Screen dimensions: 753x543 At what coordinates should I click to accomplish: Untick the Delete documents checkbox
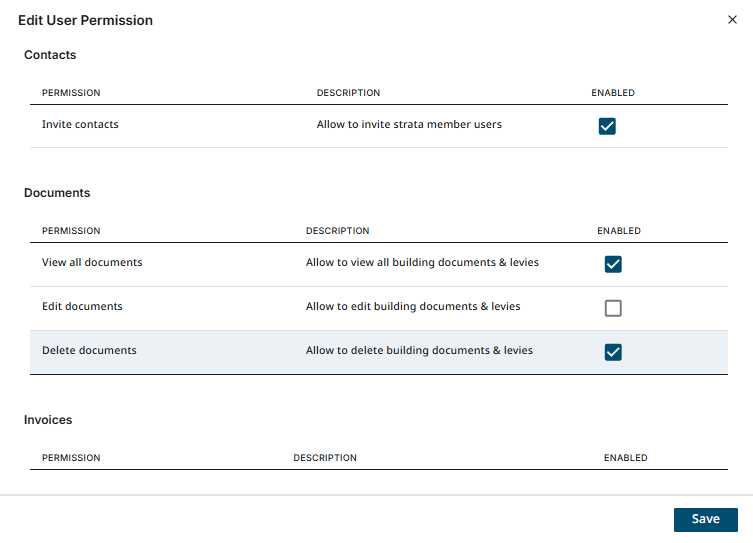pos(613,352)
